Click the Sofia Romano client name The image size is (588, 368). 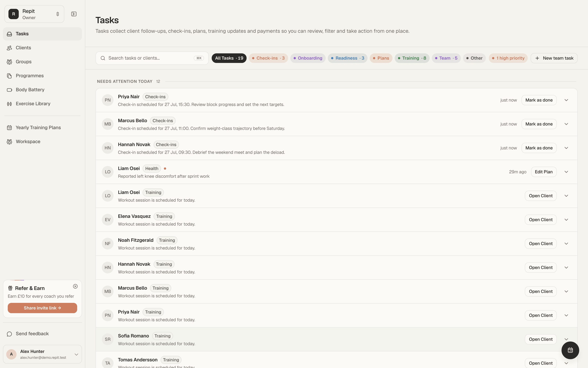pos(133,336)
